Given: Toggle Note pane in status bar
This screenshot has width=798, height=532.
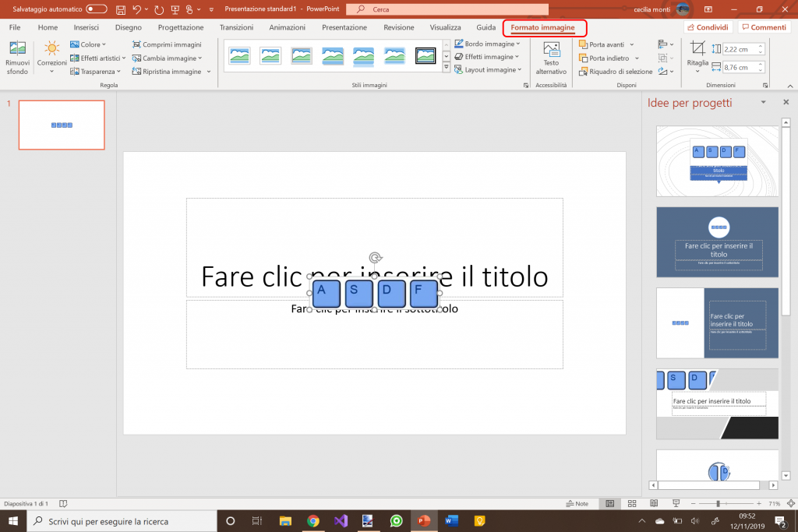Looking at the screenshot, I should (x=577, y=503).
